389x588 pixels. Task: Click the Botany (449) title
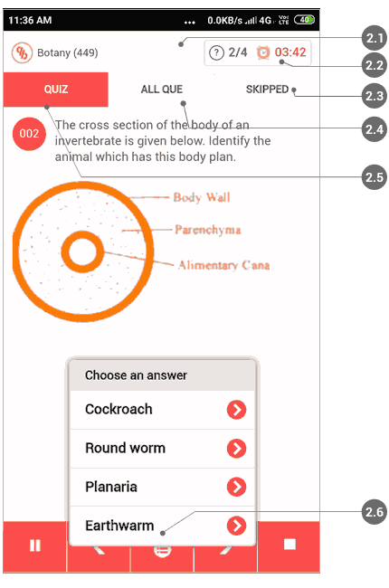click(x=68, y=52)
